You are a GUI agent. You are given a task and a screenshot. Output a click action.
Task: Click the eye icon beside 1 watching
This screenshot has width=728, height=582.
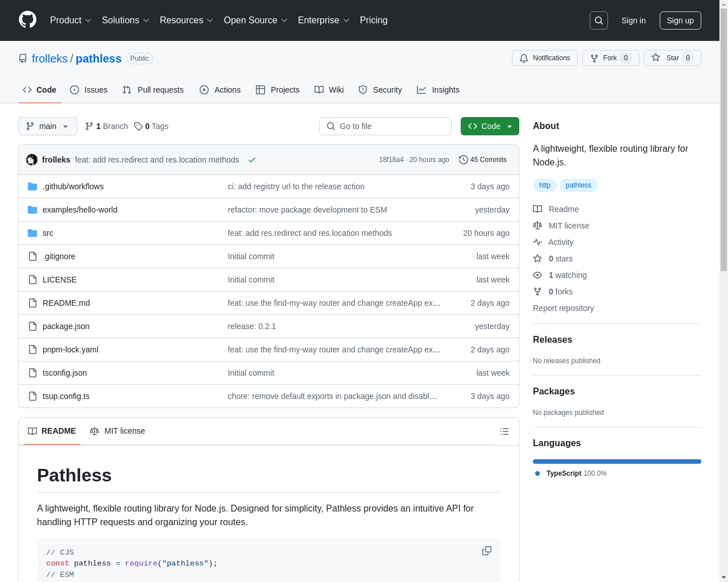click(x=537, y=275)
